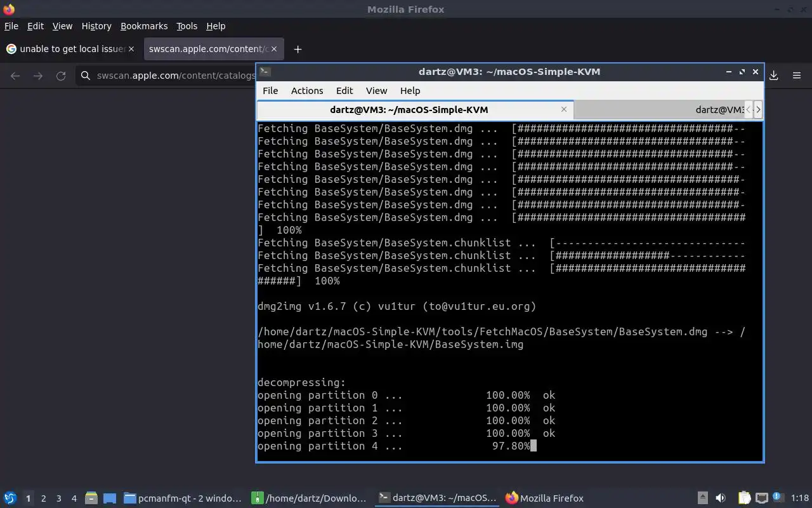812x508 pixels.
Task: Open the terminal Actions menu
Action: click(x=307, y=91)
